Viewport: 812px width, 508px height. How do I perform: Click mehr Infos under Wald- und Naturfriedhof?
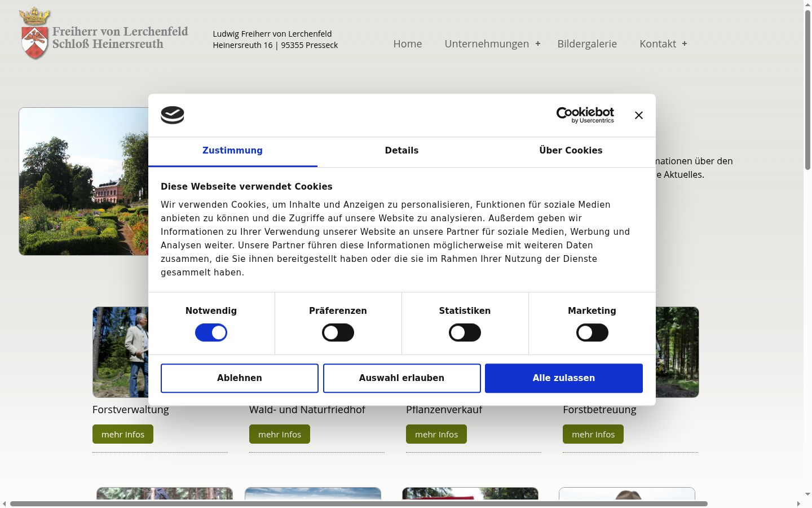pyautogui.click(x=280, y=434)
